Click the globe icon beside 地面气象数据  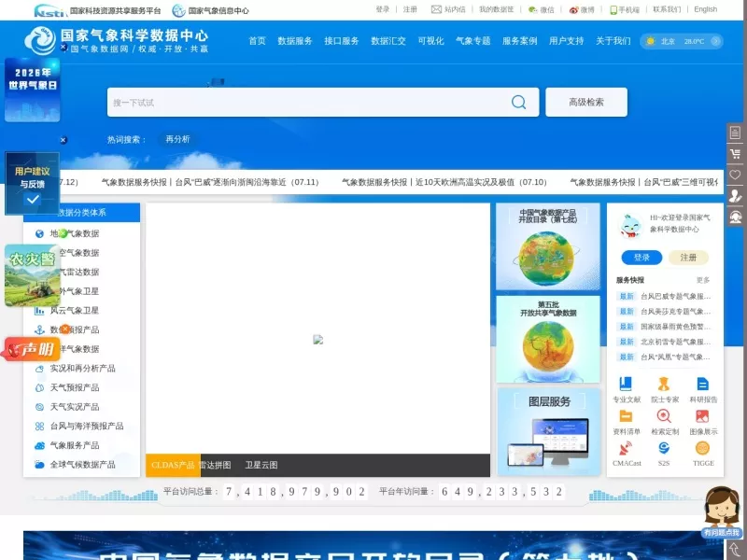[39, 233]
